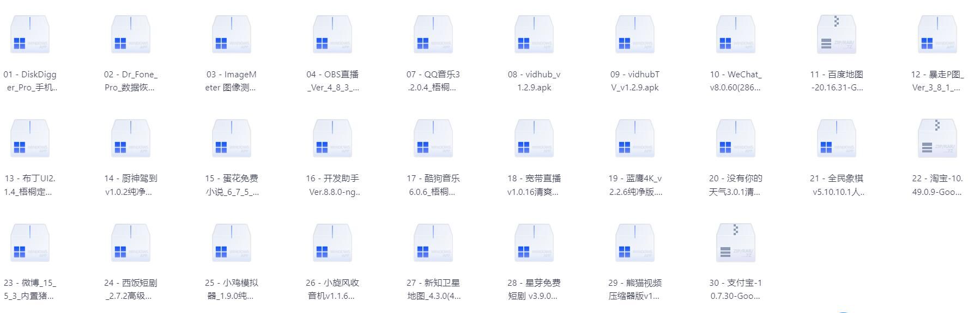Select the 11 - 百度地图 zip archive icon

point(837,35)
